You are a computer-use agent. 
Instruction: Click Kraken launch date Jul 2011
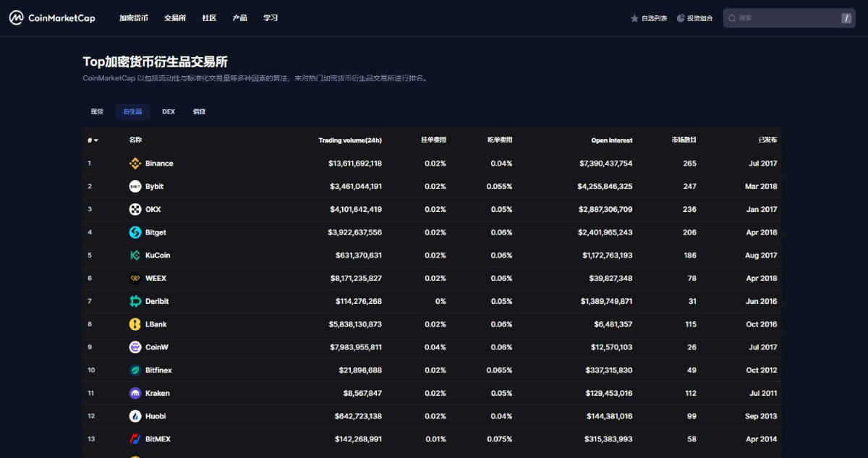[x=763, y=393]
